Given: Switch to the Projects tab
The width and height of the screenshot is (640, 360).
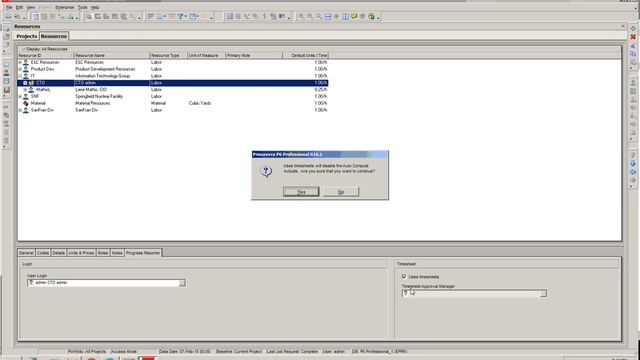Looking at the screenshot, I should (27, 36).
